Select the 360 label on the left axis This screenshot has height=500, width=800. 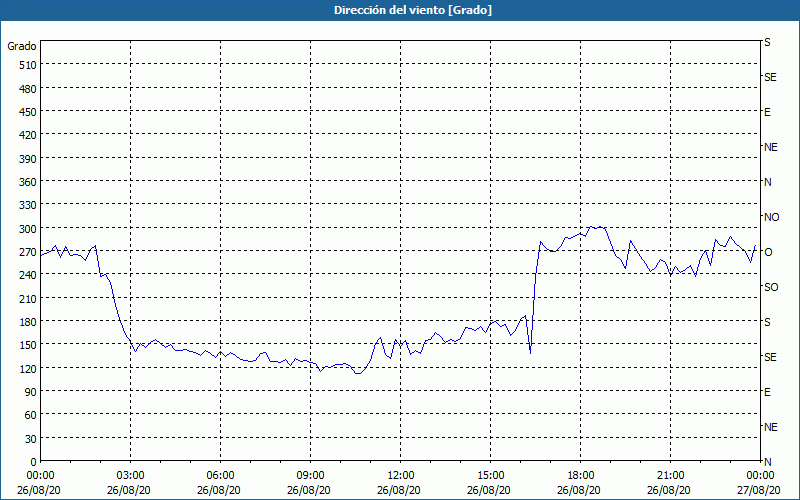point(28,182)
